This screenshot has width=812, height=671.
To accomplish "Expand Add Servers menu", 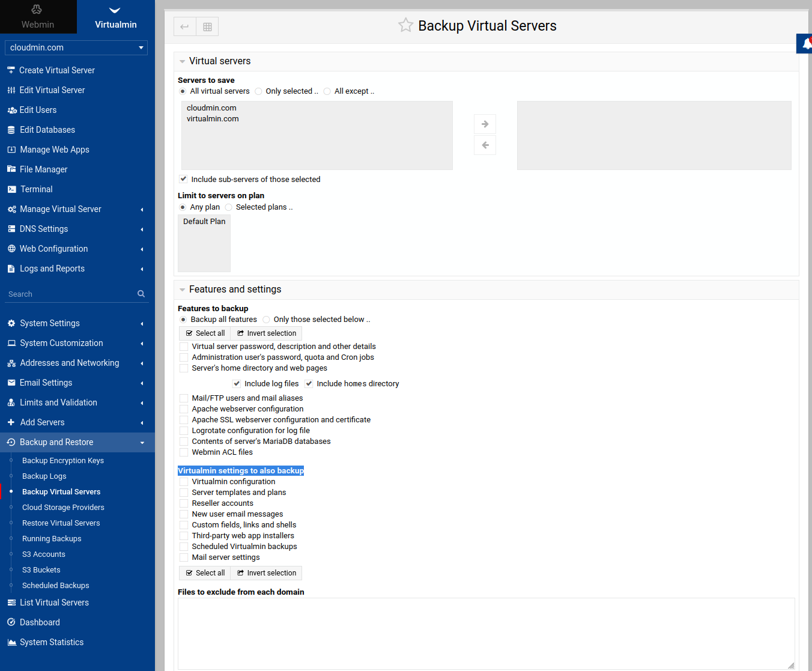I will pyautogui.click(x=142, y=422).
